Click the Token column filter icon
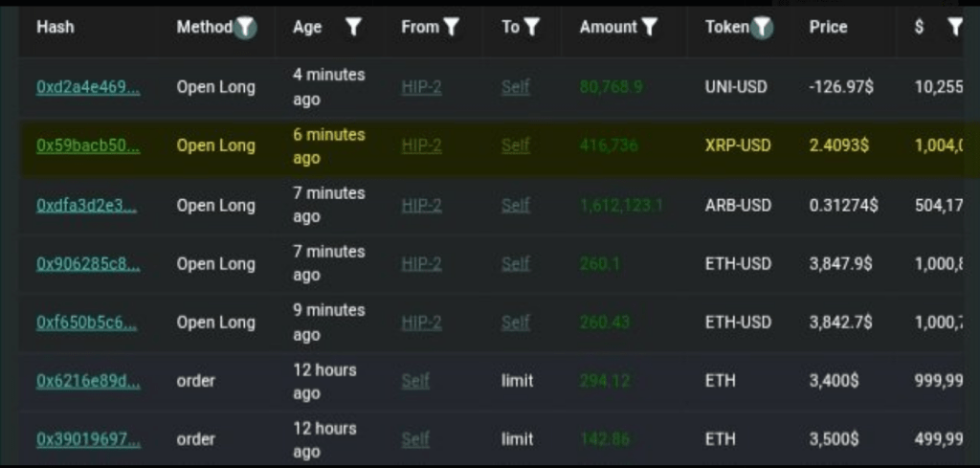980x468 pixels. [761, 28]
